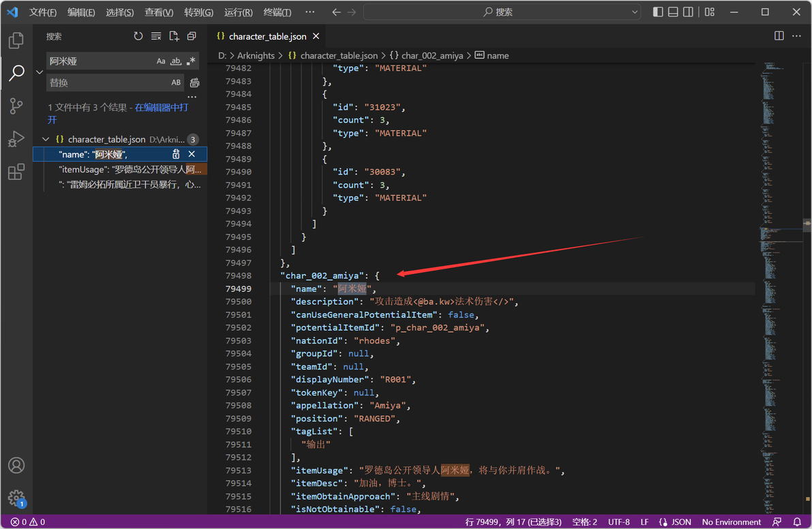The height and width of the screenshot is (529, 812).
Task: Open the 编辑(E) menu
Action: point(81,12)
